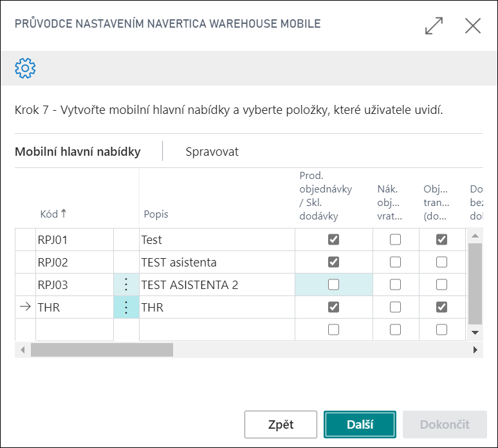498x448 pixels.
Task: Close the Navertica Warehouse Mobile wizard
Action: [473, 25]
